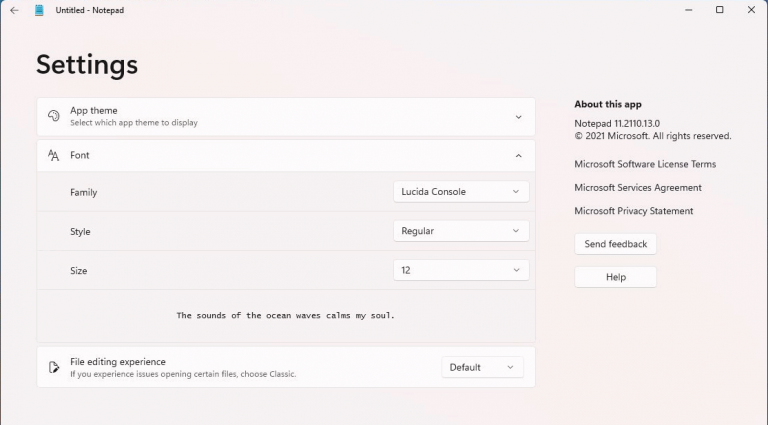Click the App theme row title
Image resolution: width=768 pixels, height=425 pixels.
(94, 111)
